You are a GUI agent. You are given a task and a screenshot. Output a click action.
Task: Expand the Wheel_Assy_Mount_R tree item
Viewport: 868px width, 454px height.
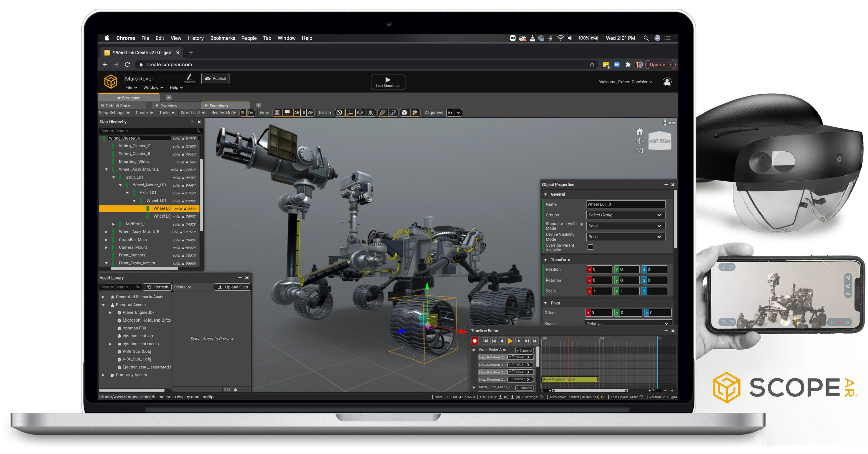coord(106,232)
